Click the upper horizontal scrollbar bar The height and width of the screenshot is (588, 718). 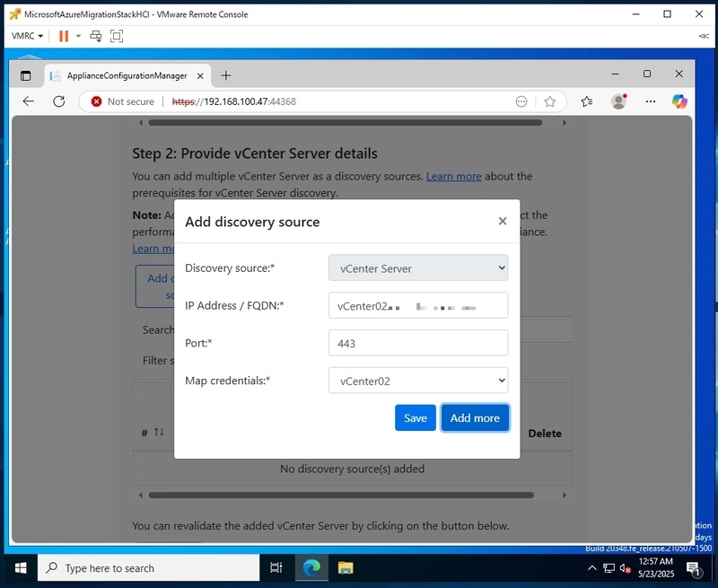pos(346,123)
